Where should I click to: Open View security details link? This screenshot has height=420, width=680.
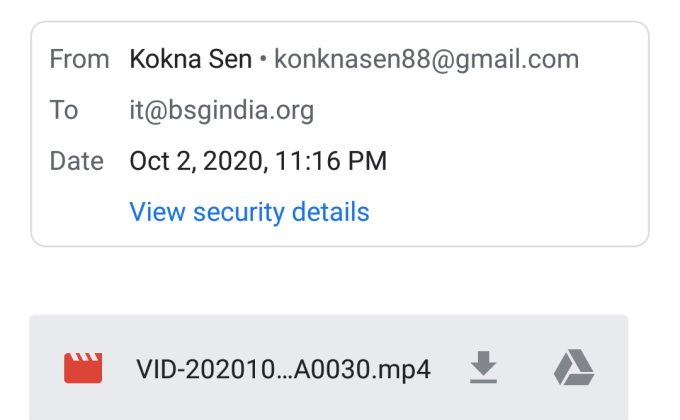[x=249, y=212]
